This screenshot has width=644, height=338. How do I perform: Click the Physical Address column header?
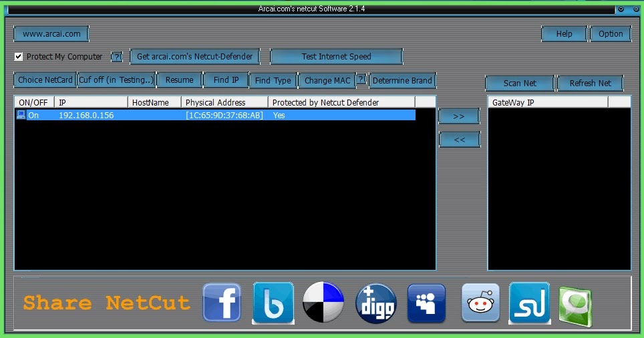[x=225, y=102]
